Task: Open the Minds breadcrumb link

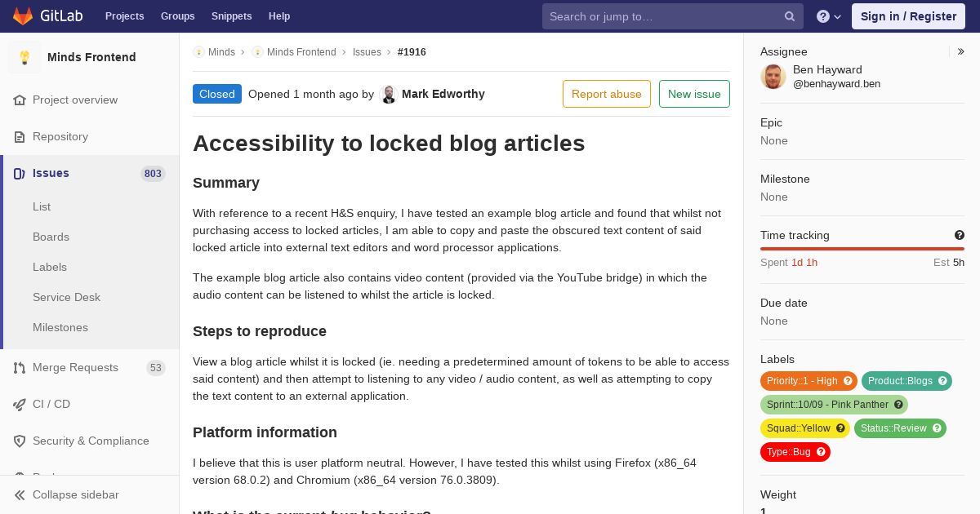Action: (x=221, y=52)
